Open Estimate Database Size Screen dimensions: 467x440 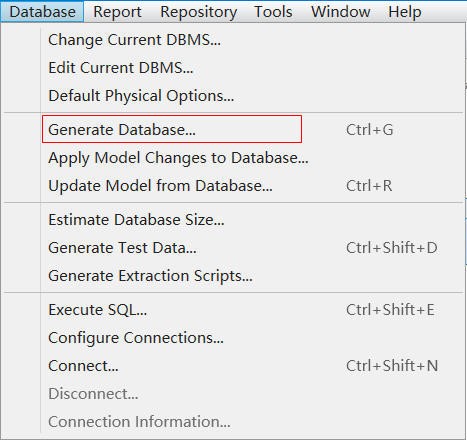[x=233, y=220]
